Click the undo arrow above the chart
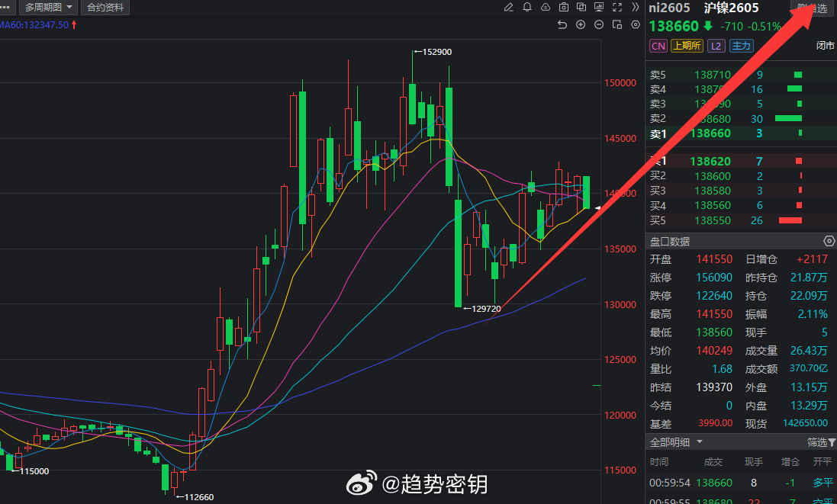 562,24
